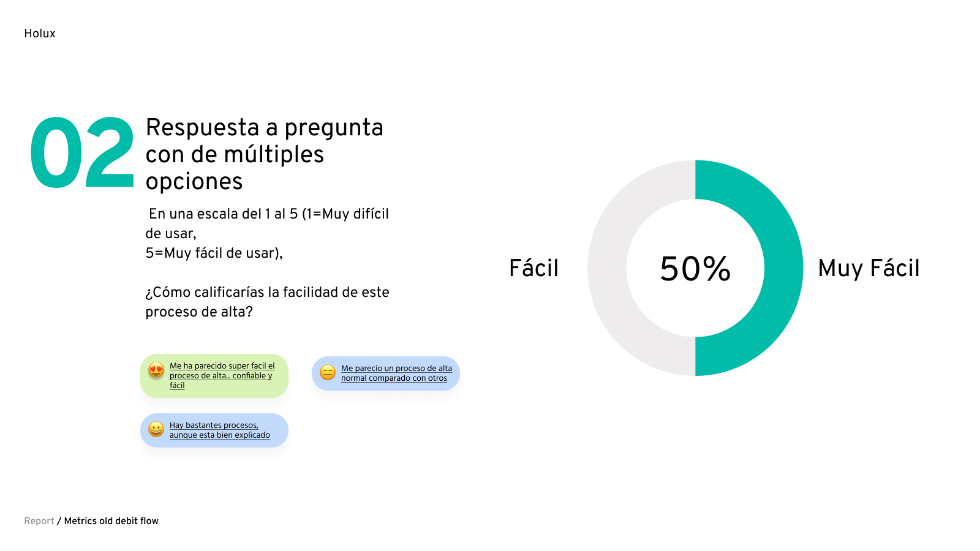The width and height of the screenshot is (980, 551).
Task: Click the Holux logo text
Action: tap(40, 34)
